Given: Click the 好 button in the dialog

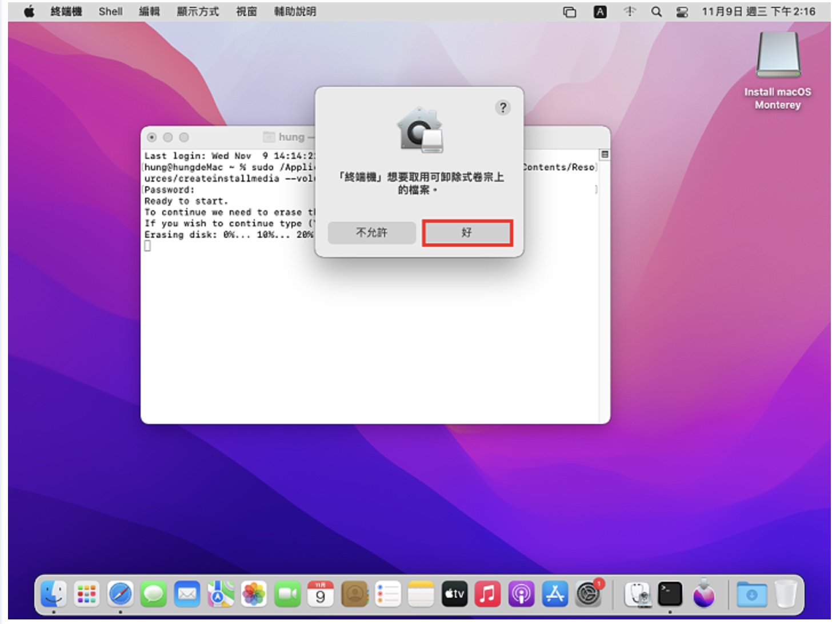Looking at the screenshot, I should coord(467,233).
